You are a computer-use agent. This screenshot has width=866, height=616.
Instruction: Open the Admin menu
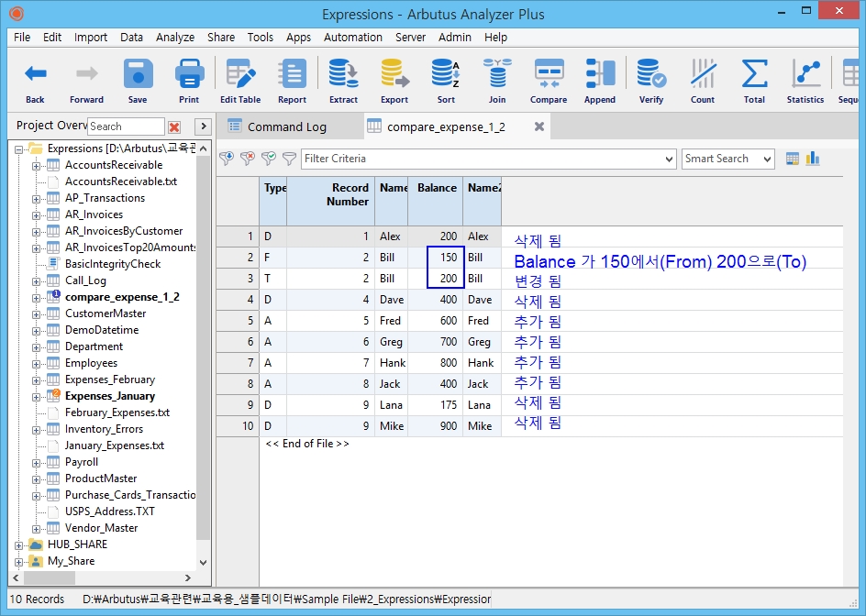coord(454,37)
